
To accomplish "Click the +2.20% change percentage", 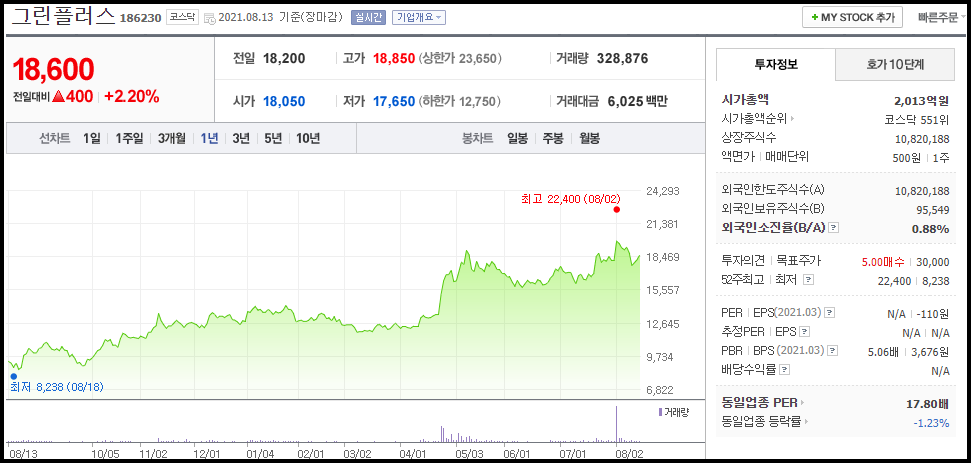I will coord(131,97).
